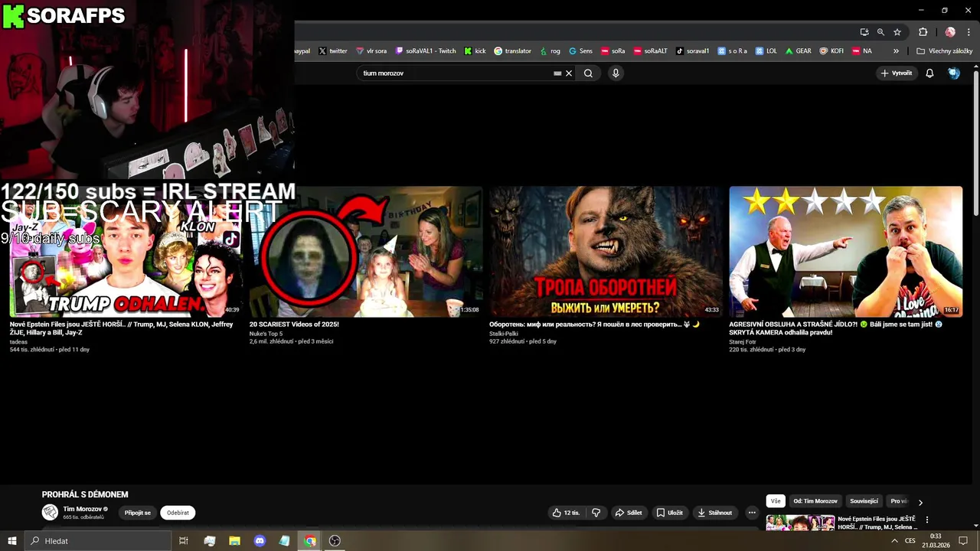This screenshot has height=551, width=980.
Task: Click the Nuke's Top 5 channel name
Action: 266,334
